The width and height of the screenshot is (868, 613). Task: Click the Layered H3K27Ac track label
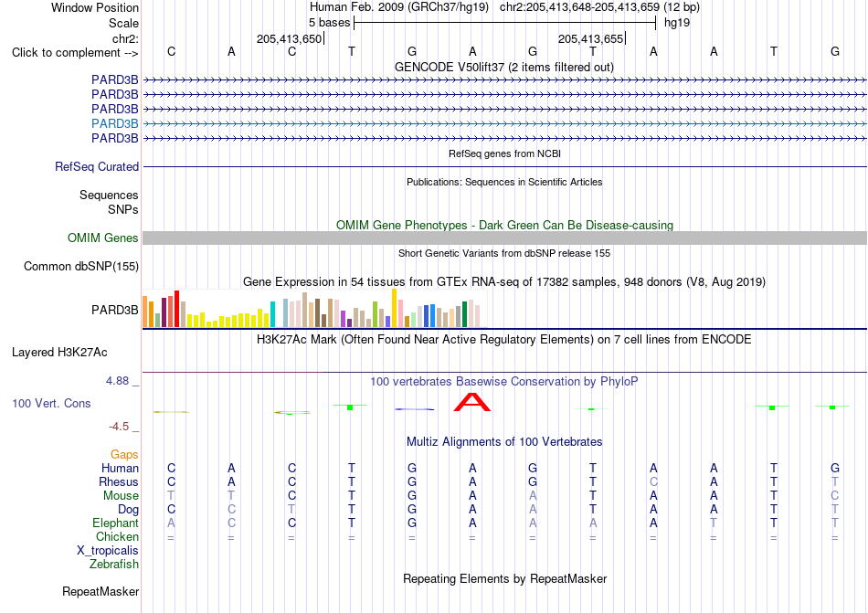pyautogui.click(x=59, y=353)
